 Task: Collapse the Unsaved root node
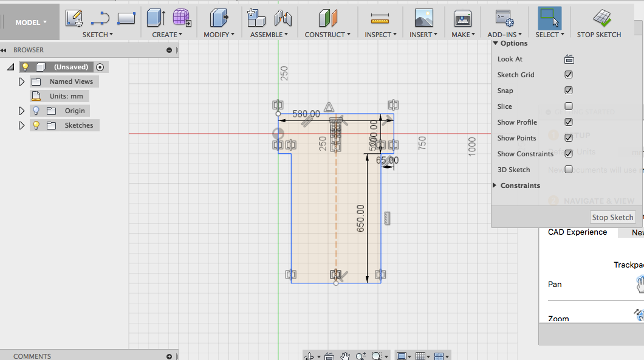click(x=11, y=67)
